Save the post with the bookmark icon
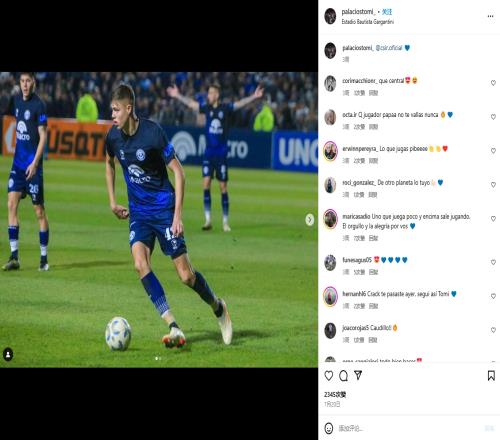 (x=491, y=376)
